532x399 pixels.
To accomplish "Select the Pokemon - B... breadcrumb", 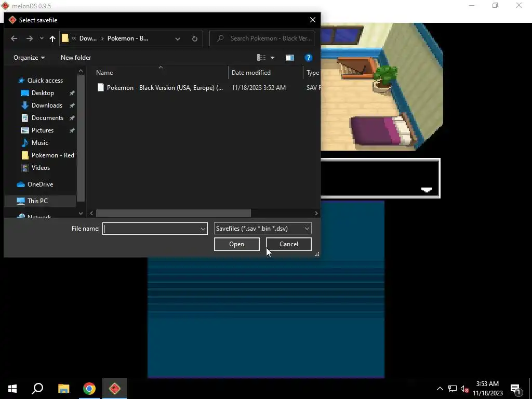I will pos(128,38).
